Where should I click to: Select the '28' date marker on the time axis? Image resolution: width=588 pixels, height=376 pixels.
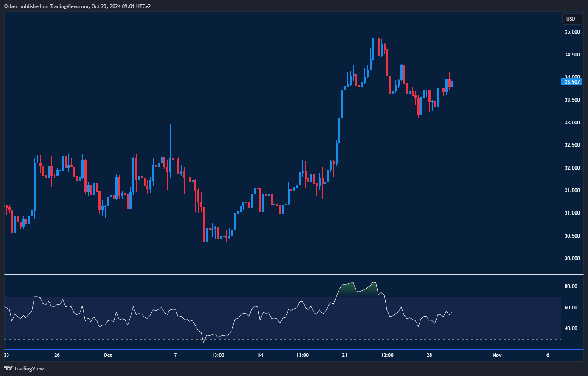pos(429,355)
